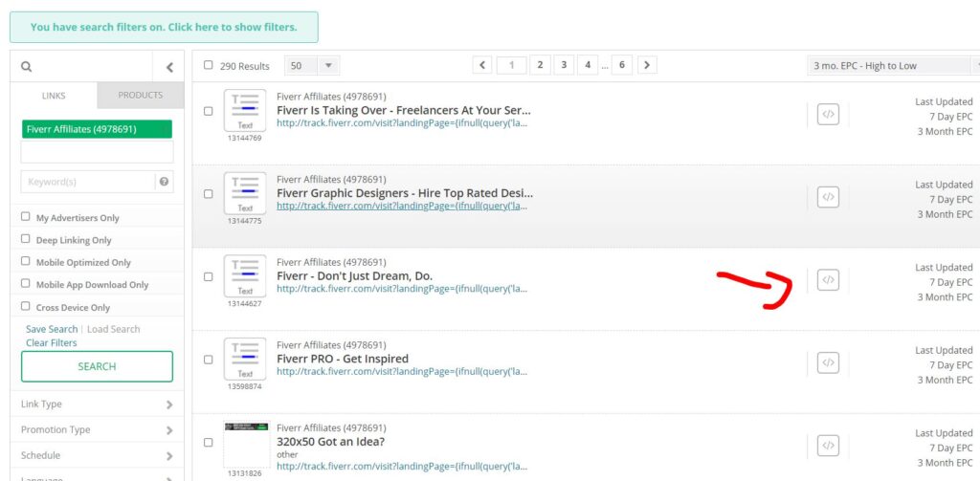
Task: Collapse the sidebar with the left chevron
Action: point(169,67)
